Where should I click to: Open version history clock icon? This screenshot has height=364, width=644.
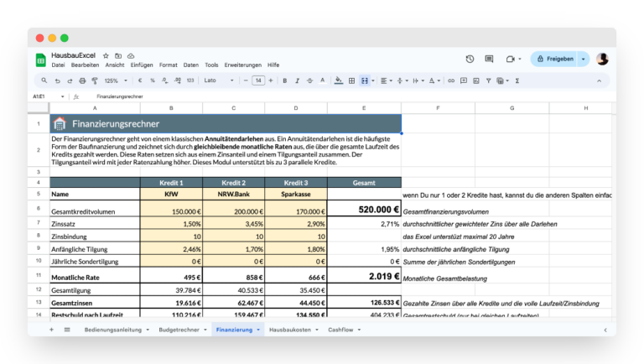tap(470, 60)
